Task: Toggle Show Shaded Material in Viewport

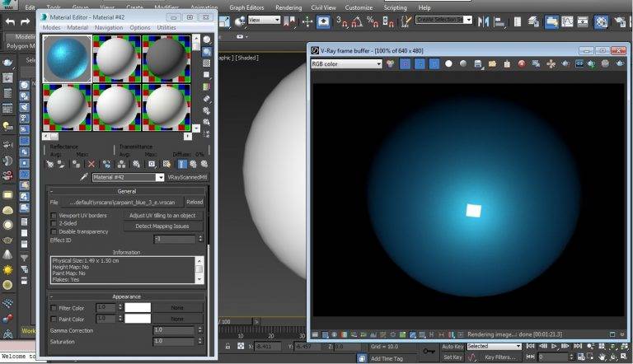Action: tap(166, 164)
